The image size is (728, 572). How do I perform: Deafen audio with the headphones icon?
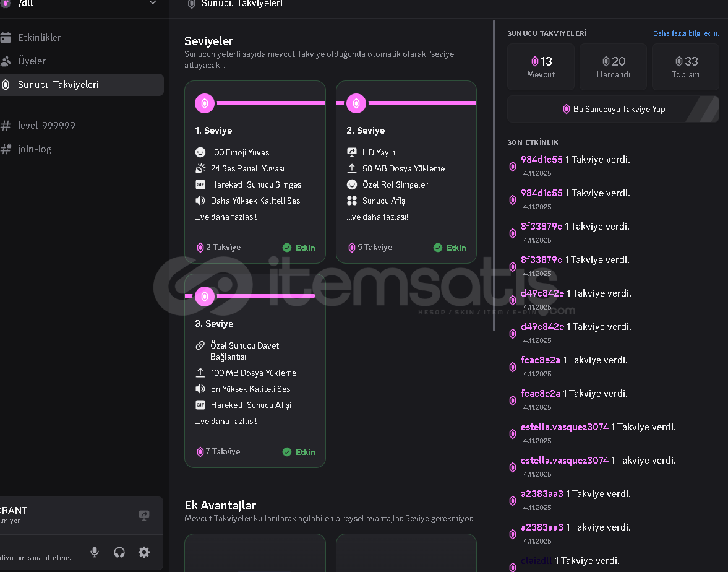pos(119,552)
